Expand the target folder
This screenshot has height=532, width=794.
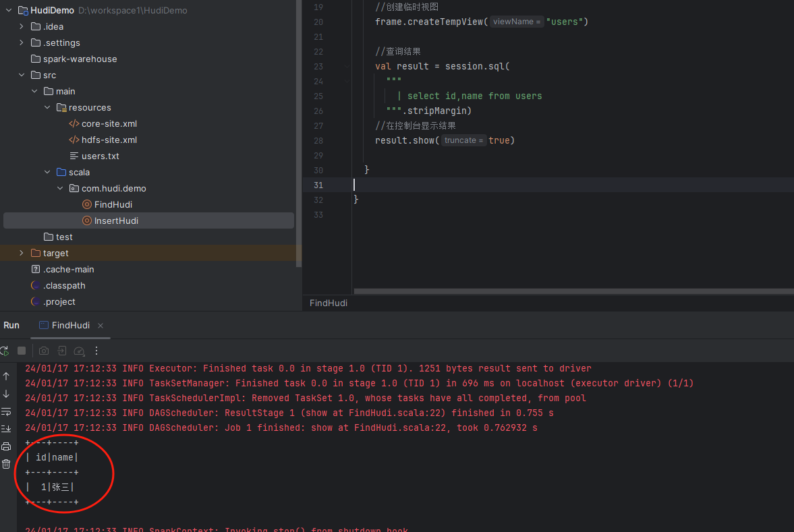click(22, 253)
